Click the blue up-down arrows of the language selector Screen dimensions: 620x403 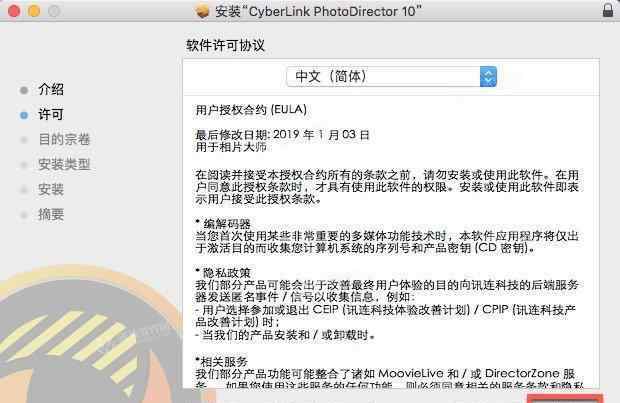point(488,76)
